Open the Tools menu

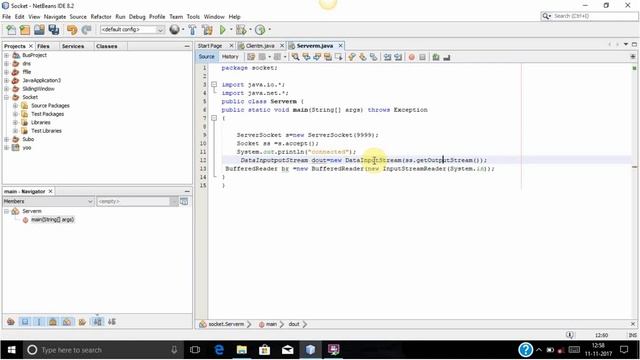click(193, 17)
